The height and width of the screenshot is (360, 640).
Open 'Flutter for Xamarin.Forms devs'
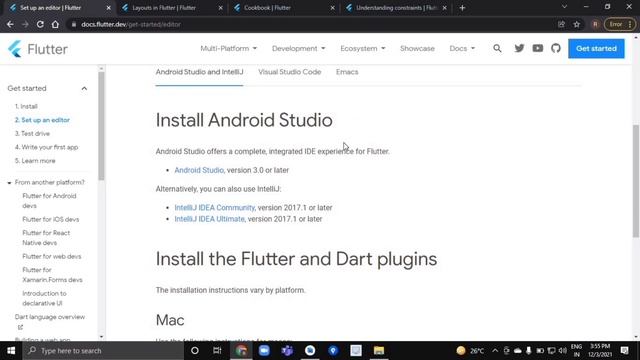(x=52, y=275)
